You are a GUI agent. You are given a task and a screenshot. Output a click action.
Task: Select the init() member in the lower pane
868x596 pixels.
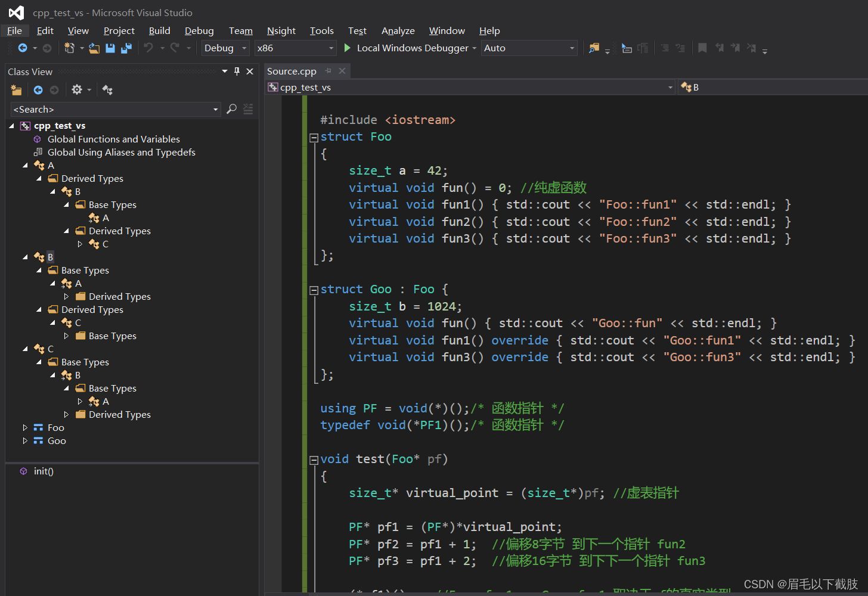coord(44,471)
